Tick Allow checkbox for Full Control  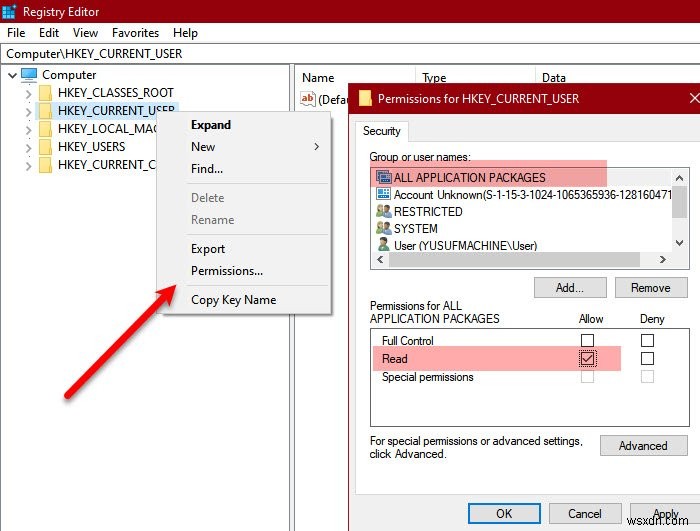[587, 340]
